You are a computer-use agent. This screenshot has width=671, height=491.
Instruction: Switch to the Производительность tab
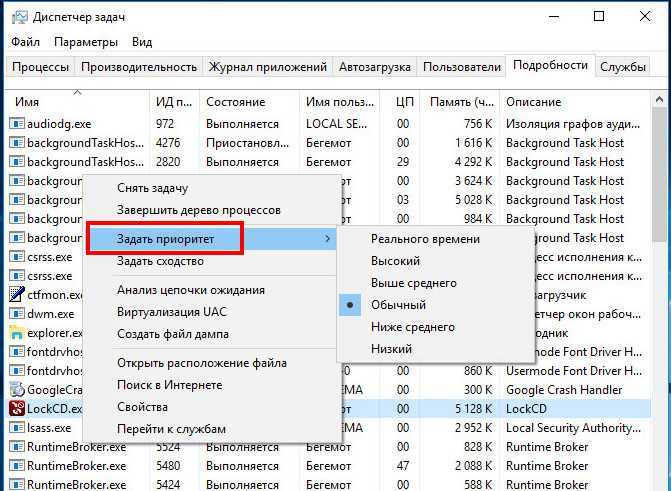139,67
